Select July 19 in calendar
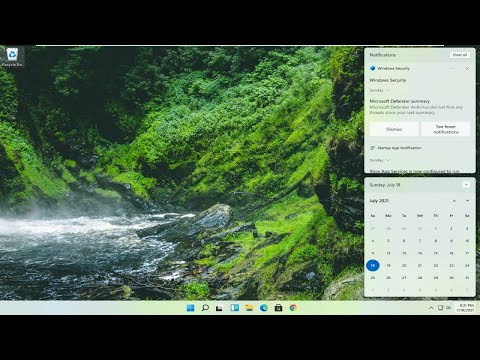The width and height of the screenshot is (480, 360). pos(388,265)
